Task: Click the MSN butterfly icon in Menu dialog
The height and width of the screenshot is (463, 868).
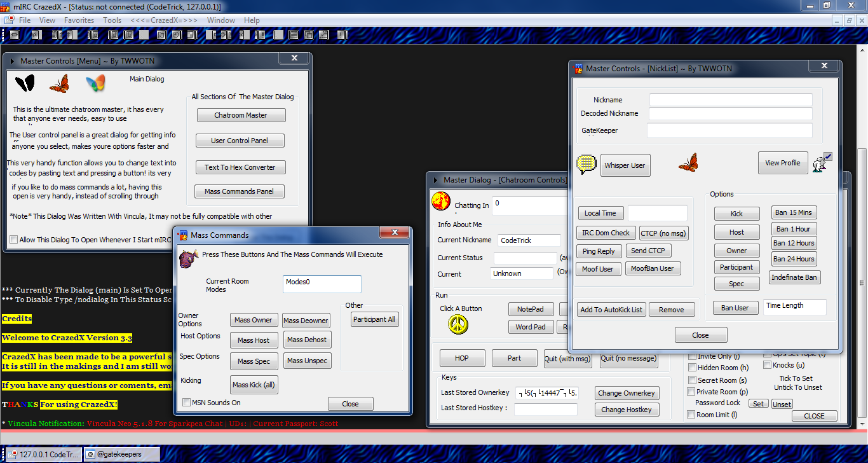Action: (x=95, y=83)
